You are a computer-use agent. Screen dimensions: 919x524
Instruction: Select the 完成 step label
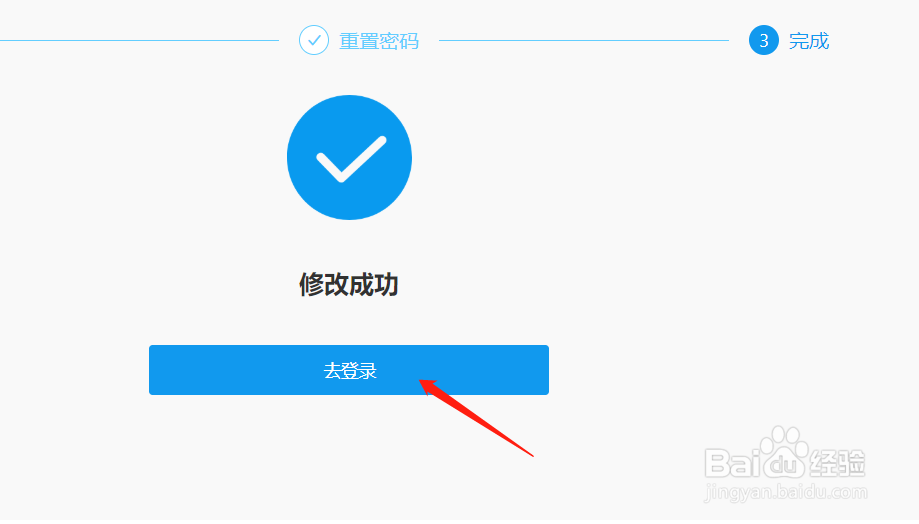click(x=809, y=41)
